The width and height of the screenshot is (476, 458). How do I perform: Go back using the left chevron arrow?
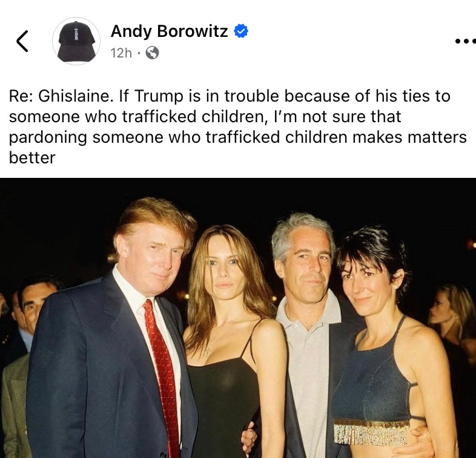(x=22, y=41)
